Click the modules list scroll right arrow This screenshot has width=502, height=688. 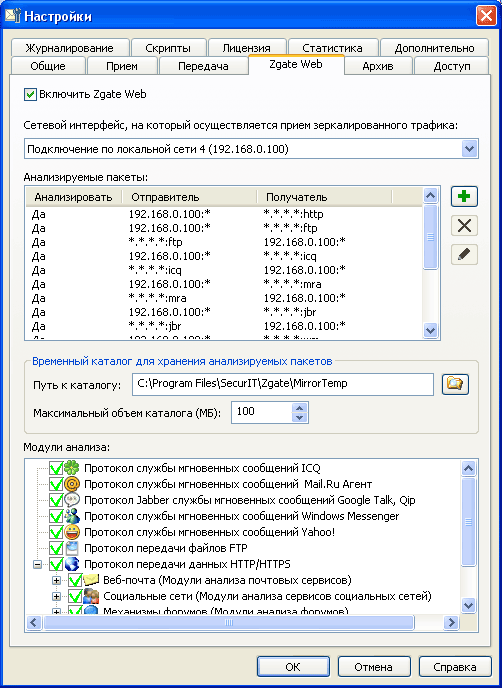(x=451, y=622)
